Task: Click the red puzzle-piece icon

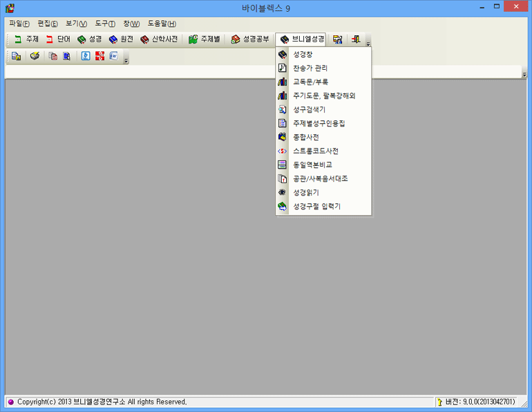Action: tap(99, 56)
